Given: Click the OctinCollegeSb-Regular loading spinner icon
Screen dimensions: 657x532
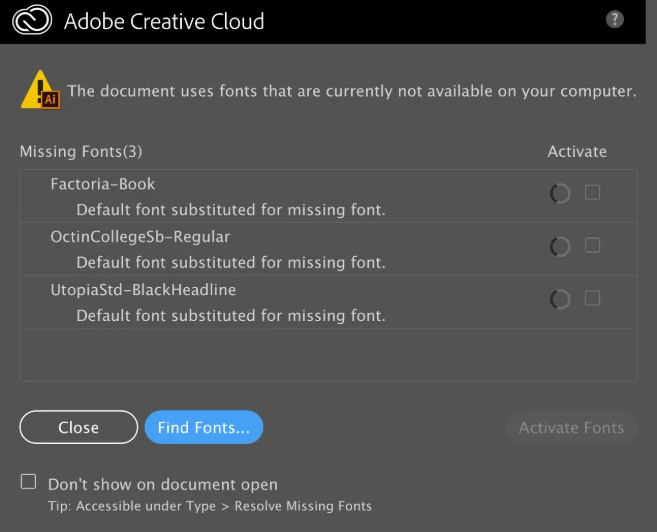Looking at the screenshot, I should pyautogui.click(x=560, y=246).
